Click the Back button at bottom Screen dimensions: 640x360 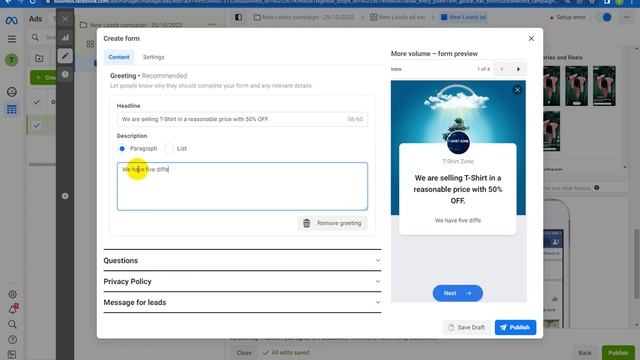584,353
